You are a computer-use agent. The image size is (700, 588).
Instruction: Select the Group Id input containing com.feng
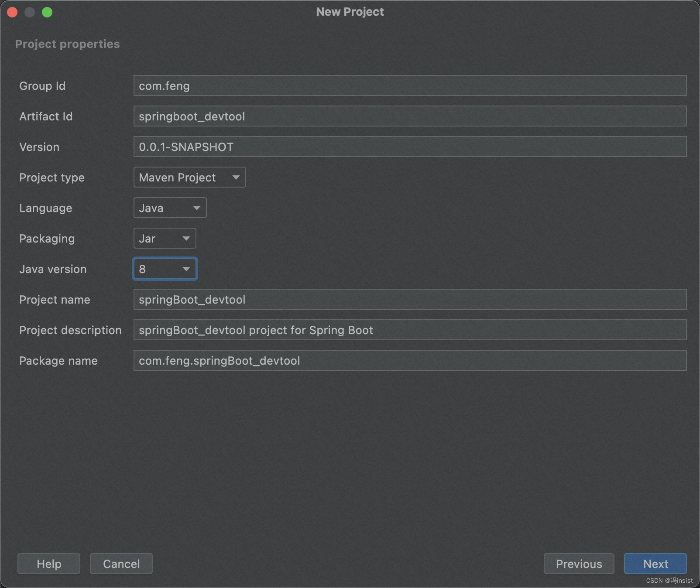click(410, 86)
